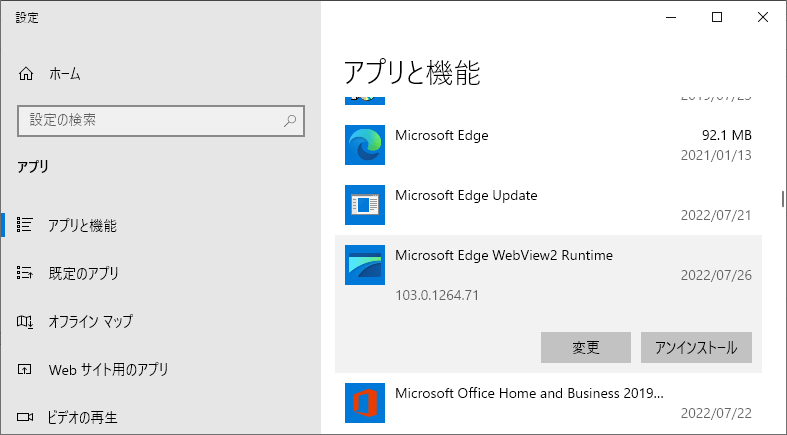The image size is (787, 435).
Task: Open Web サイト用のアプリ section
Action: point(161,370)
